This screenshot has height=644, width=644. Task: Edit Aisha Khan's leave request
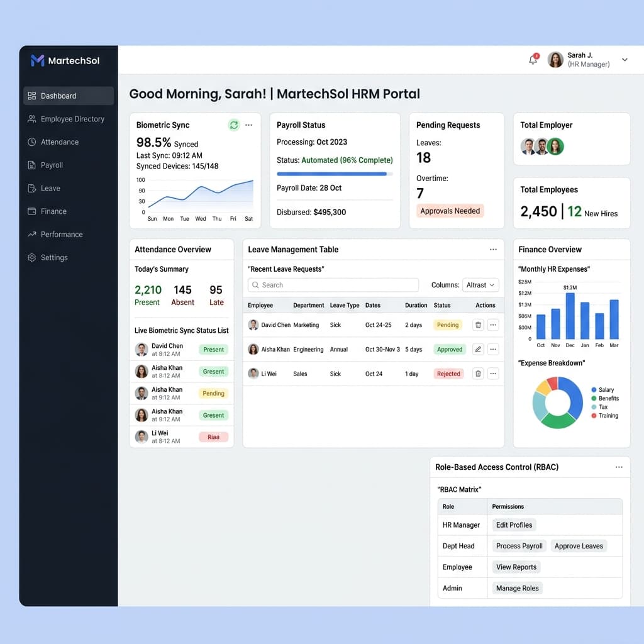tap(478, 349)
